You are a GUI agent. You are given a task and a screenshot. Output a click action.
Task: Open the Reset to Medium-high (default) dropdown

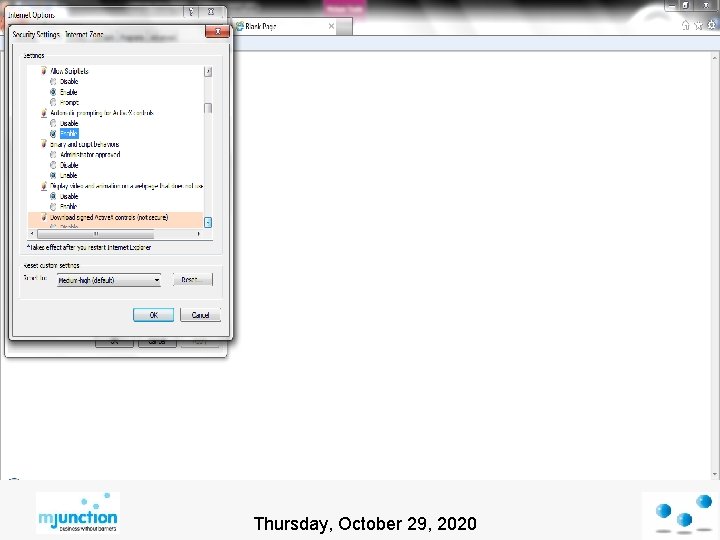pos(109,280)
